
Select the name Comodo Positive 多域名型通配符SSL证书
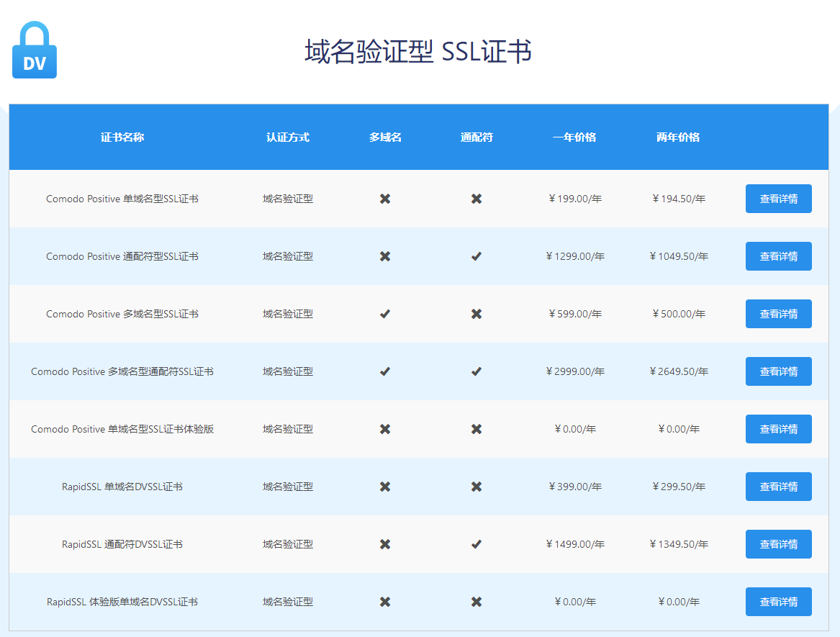122,372
